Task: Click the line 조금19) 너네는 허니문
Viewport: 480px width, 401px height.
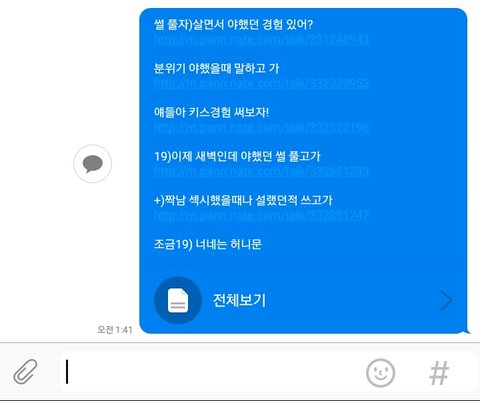Action: coord(208,244)
